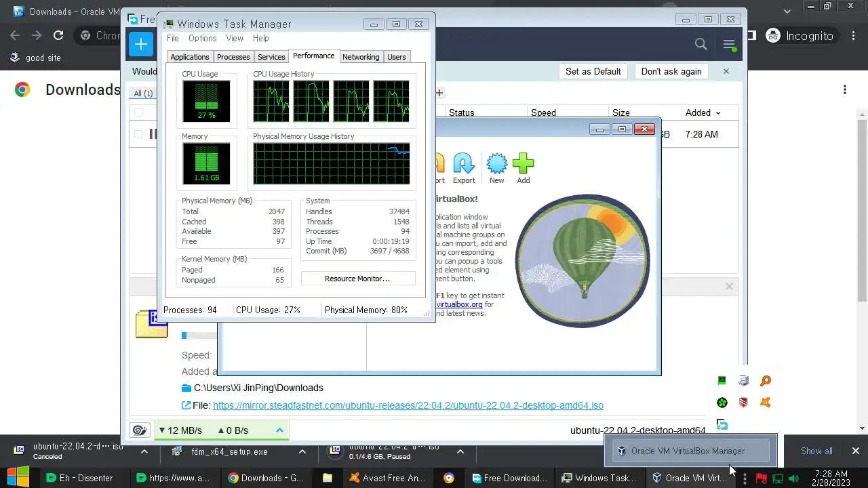Switch to Services tab in Task Manager
The image size is (868, 488).
271,57
